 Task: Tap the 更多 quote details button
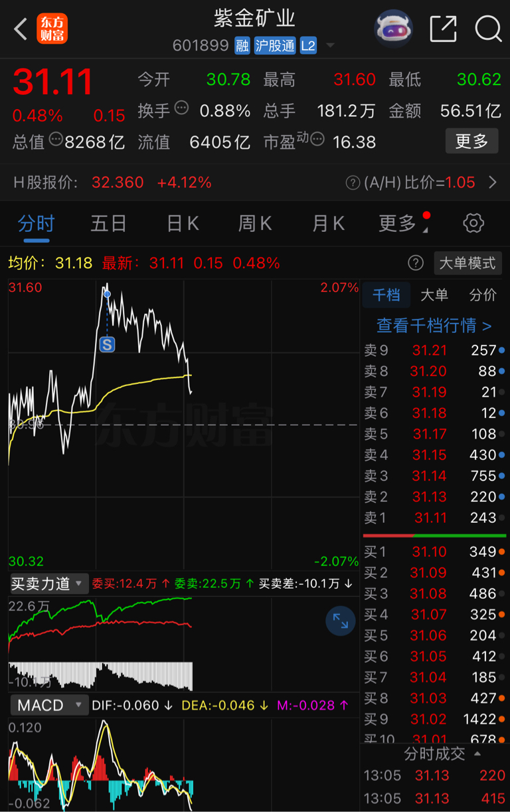[471, 141]
